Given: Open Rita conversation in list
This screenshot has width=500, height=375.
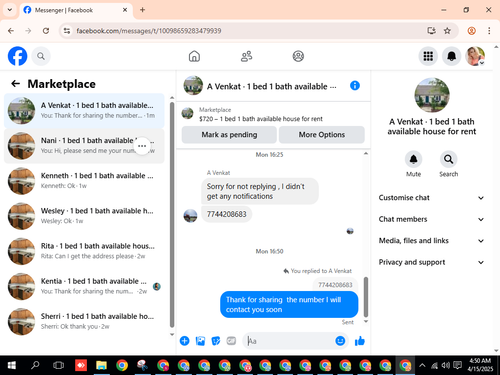Looking at the screenshot, I should tap(84, 251).
